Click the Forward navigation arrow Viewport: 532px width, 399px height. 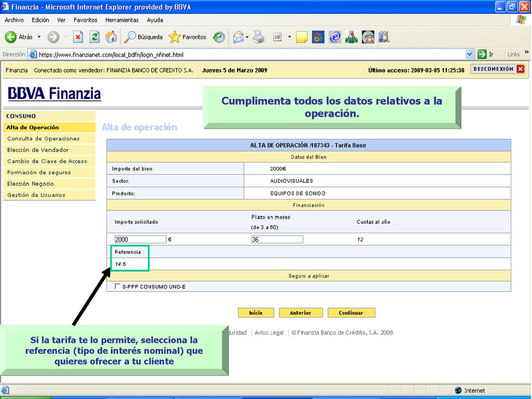click(53, 37)
